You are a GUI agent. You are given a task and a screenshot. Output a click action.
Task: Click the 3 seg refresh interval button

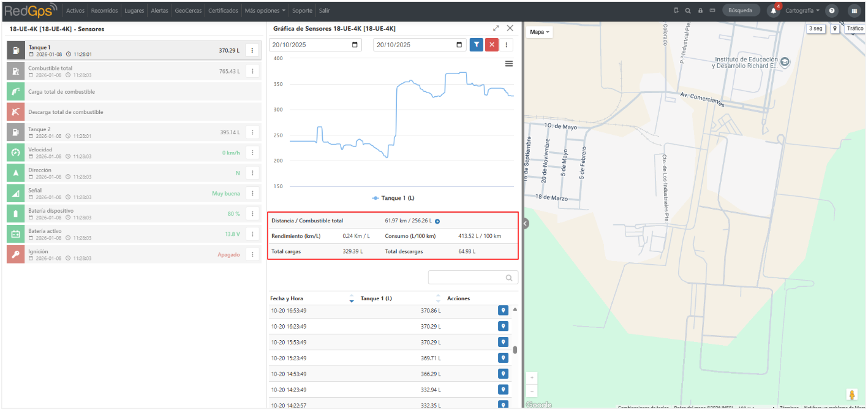(x=815, y=28)
